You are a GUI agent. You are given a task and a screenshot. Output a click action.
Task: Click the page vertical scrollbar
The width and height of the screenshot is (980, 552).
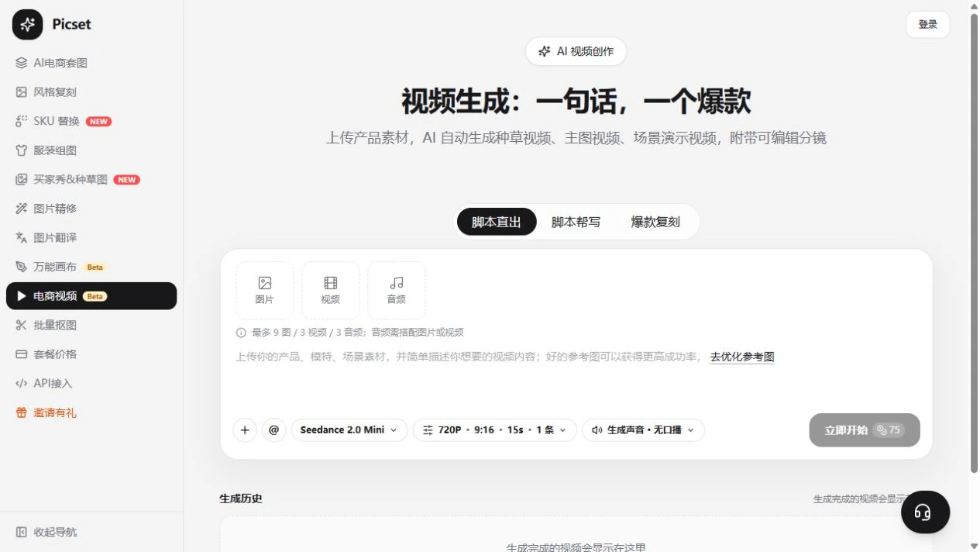pyautogui.click(x=975, y=242)
